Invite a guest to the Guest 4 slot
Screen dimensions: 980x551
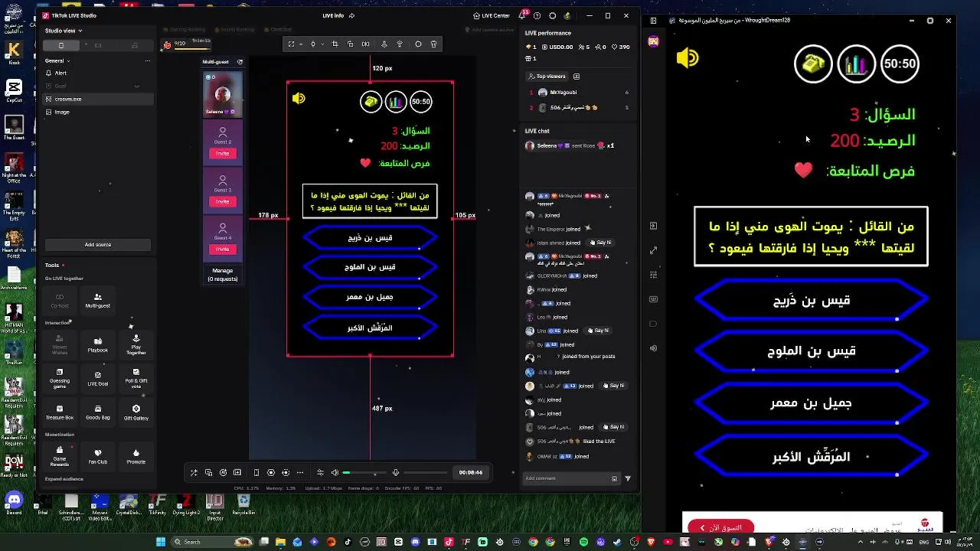coord(222,249)
